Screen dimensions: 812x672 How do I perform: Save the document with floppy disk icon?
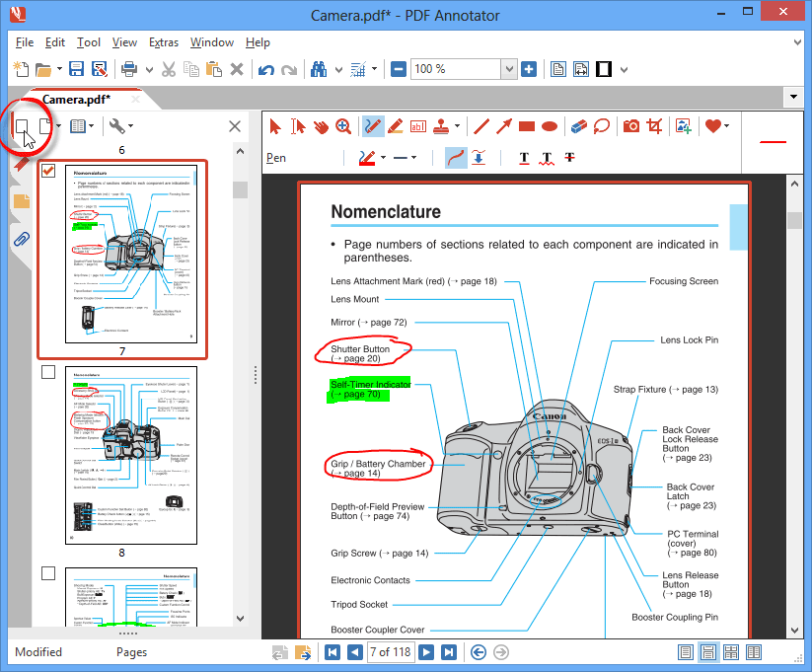coord(77,69)
